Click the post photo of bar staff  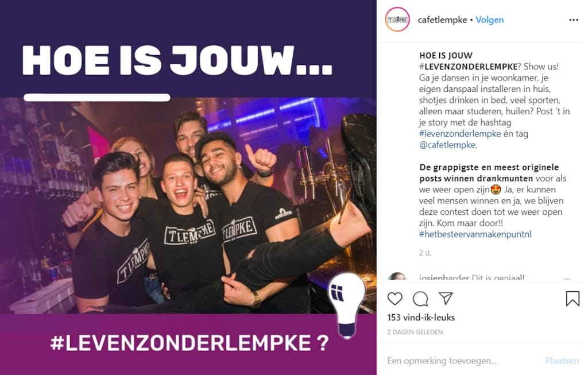tap(188, 206)
